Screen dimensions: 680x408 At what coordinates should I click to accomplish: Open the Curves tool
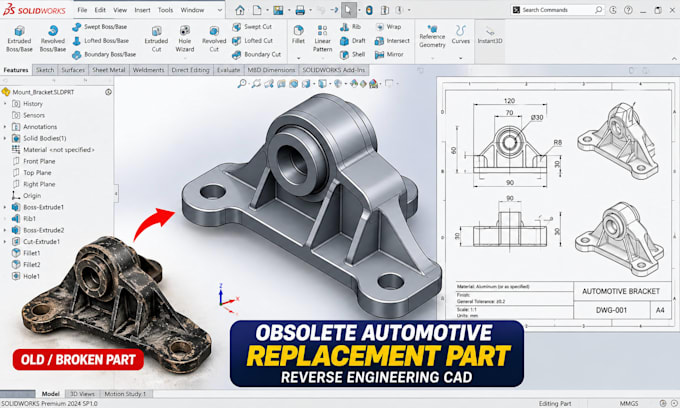point(461,35)
